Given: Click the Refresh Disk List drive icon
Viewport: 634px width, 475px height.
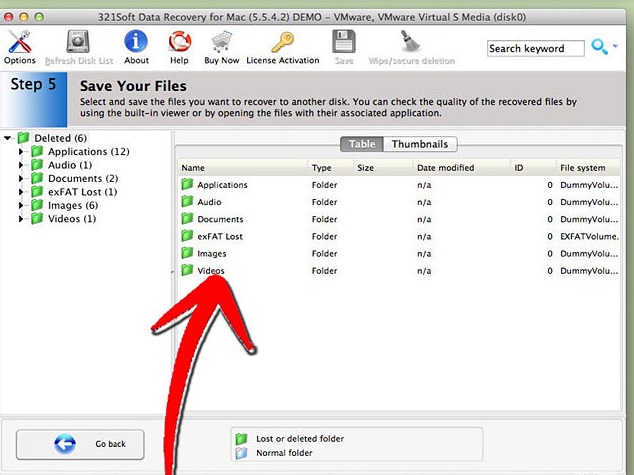Looking at the screenshot, I should tap(78, 41).
